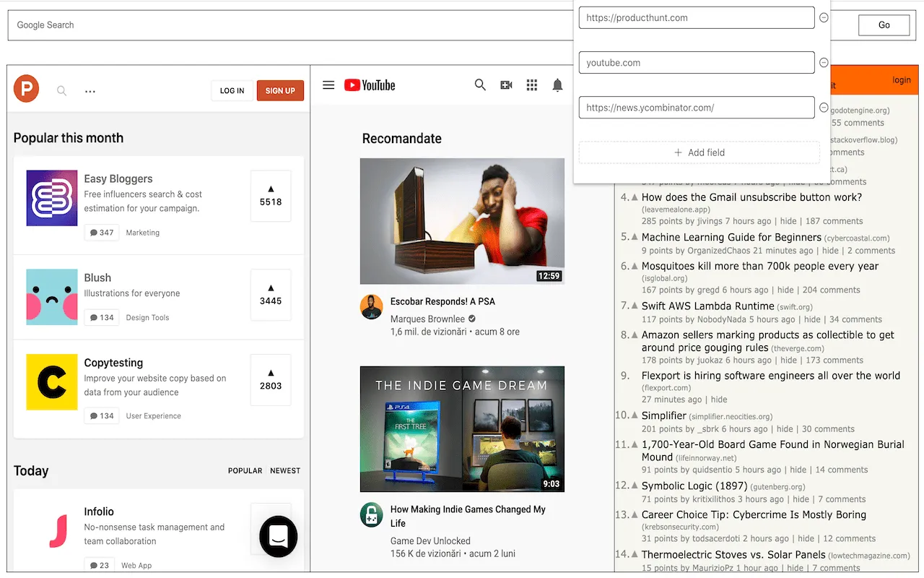The width and height of the screenshot is (924, 578).
Task: Open the YouTube apps grid icon
Action: [532, 85]
